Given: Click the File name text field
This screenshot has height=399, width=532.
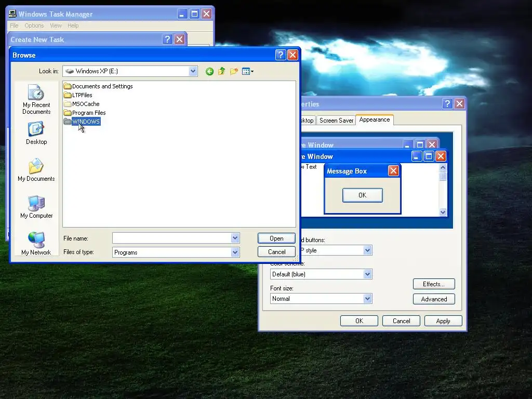Looking at the screenshot, I should coord(171,238).
